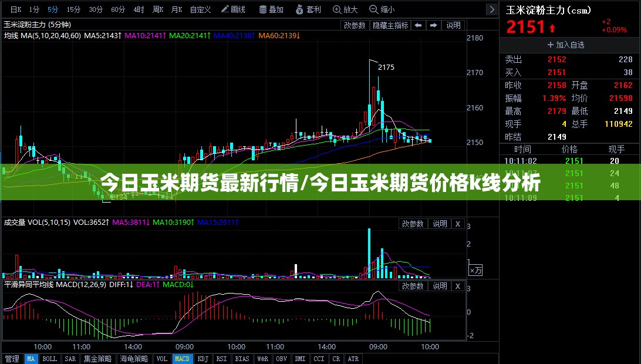Toggle the ×万 volume unit box
Screen dimensions: 641x364
pyautogui.click(x=476, y=270)
